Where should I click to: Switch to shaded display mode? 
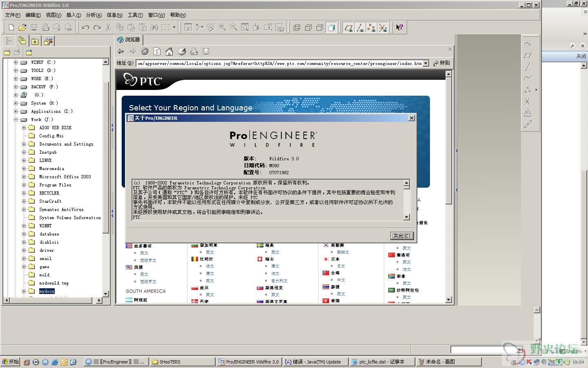pyautogui.click(x=331, y=27)
